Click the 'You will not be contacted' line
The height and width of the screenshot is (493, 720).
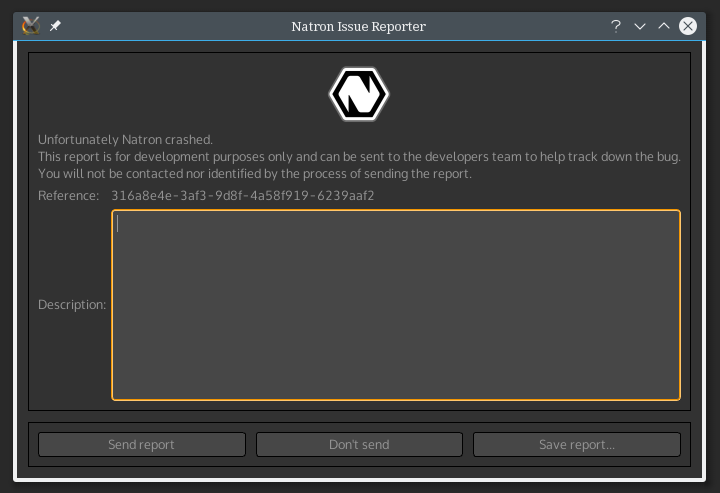(255, 174)
